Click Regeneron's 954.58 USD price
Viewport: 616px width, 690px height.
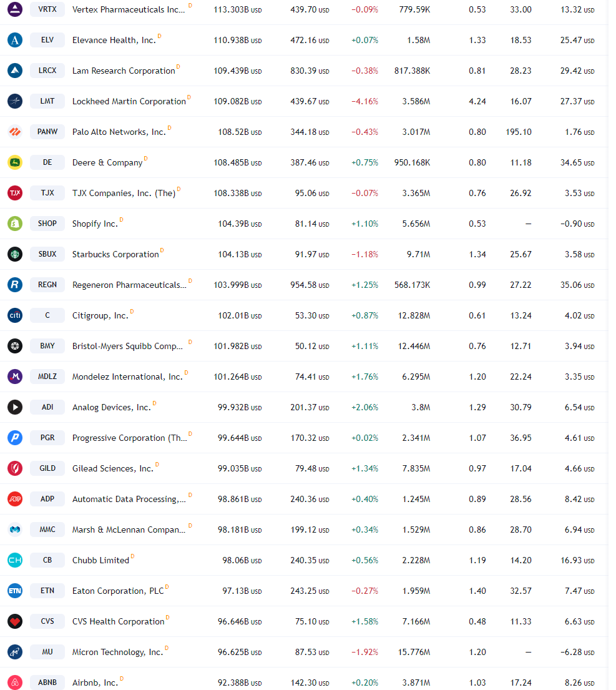310,285
